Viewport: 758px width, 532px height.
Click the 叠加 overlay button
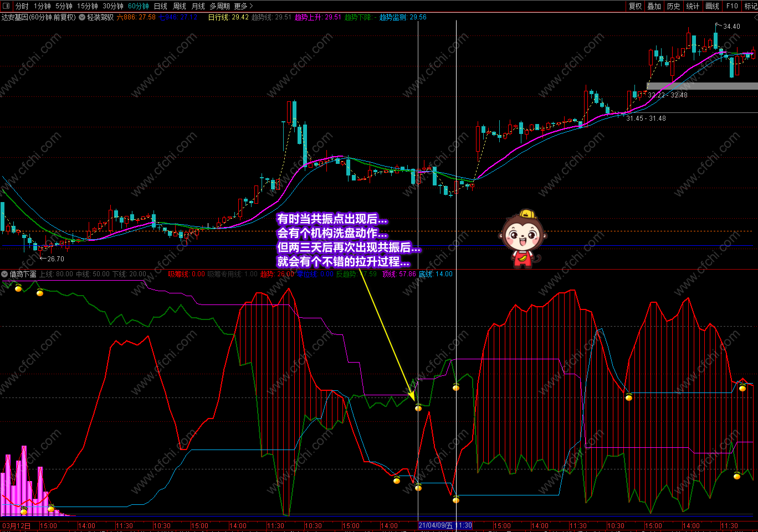654,6
